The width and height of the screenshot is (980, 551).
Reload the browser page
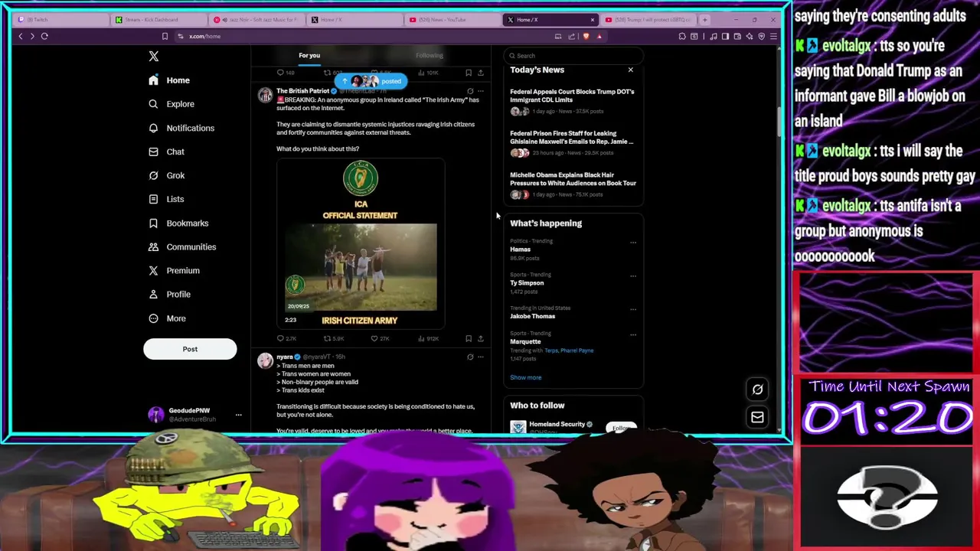44,36
